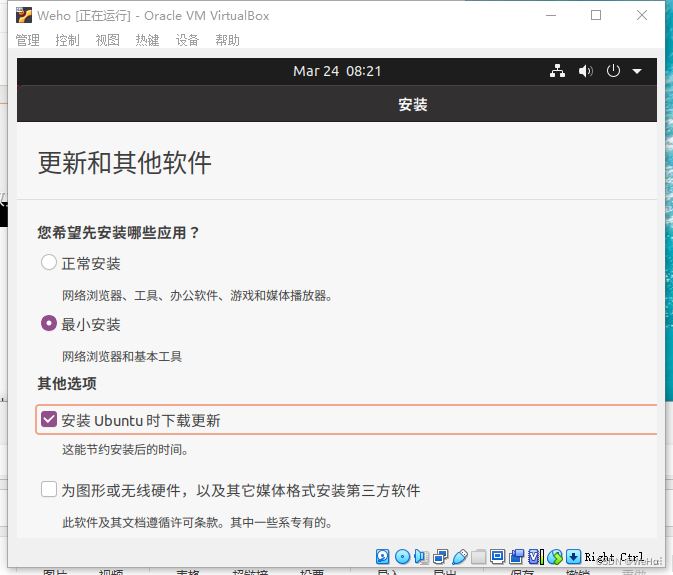Open the 设备 menu
673x575 pixels.
[187, 40]
